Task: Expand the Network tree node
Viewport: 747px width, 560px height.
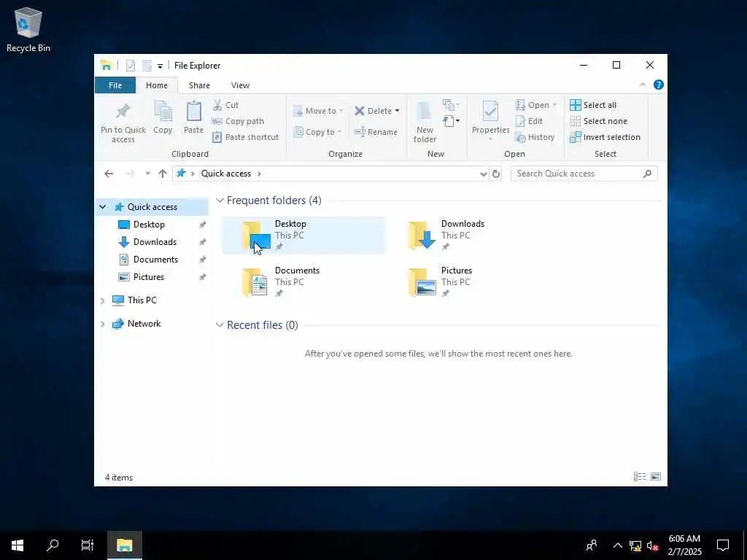Action: pos(102,324)
